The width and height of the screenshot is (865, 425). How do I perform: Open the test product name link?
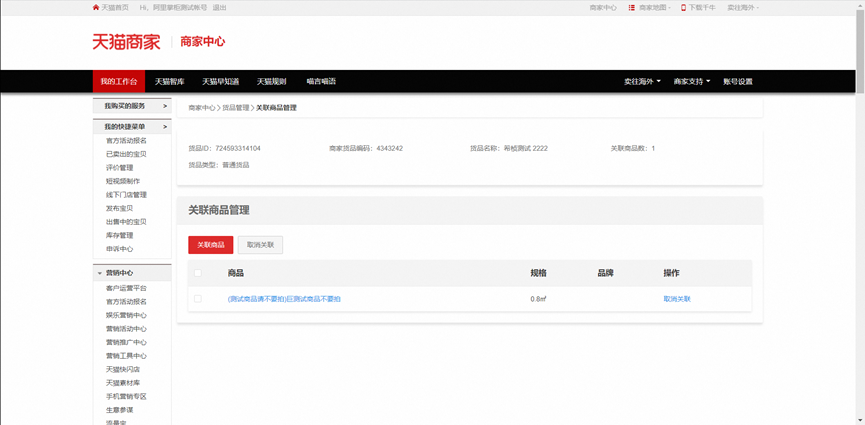[284, 299]
